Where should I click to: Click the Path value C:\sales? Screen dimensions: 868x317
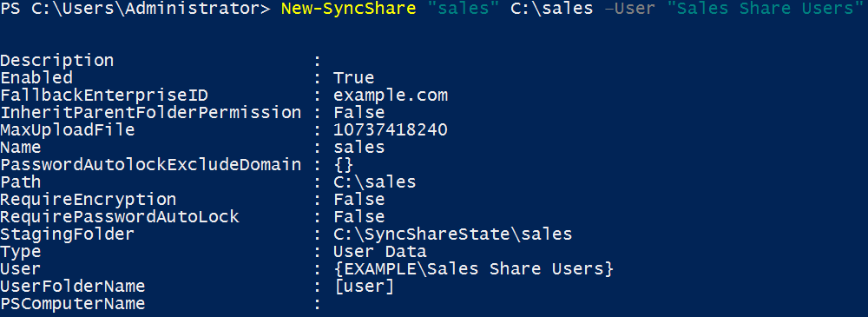click(x=374, y=182)
